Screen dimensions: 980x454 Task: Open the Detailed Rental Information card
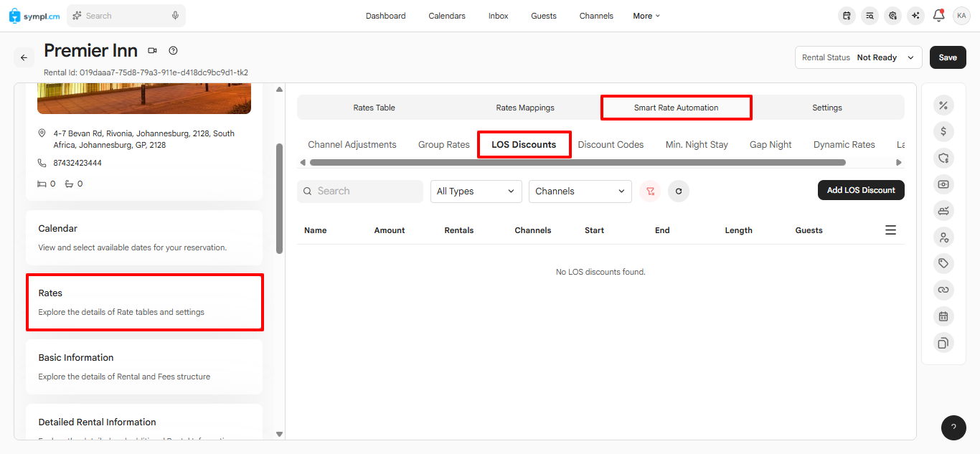click(144, 422)
